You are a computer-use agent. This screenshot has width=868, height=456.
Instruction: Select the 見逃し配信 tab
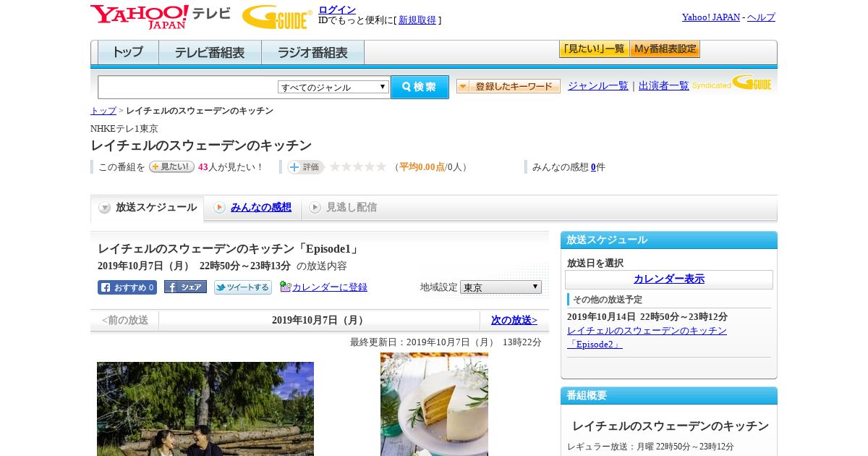[344, 208]
